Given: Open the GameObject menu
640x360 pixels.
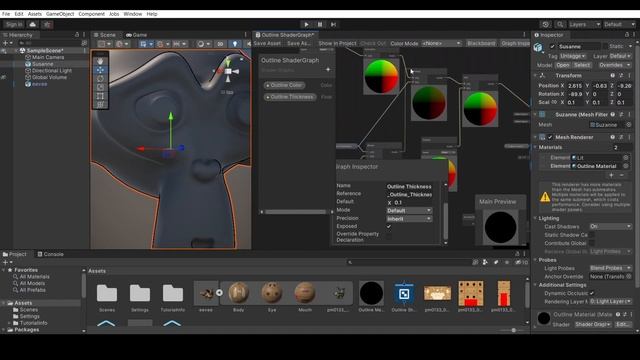Looking at the screenshot, I should click(60, 14).
